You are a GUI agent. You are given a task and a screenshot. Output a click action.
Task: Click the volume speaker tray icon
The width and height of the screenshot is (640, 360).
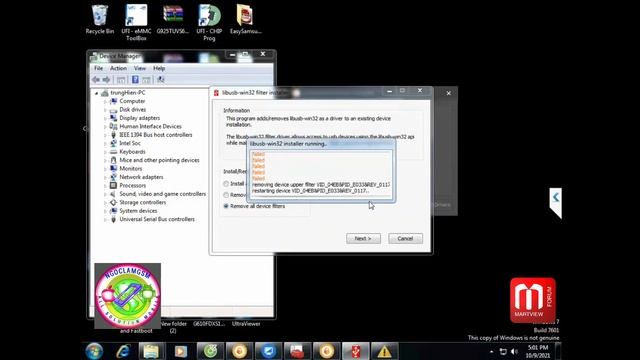pos(514,351)
